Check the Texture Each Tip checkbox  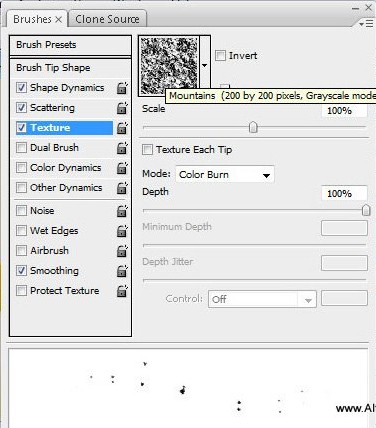147,150
